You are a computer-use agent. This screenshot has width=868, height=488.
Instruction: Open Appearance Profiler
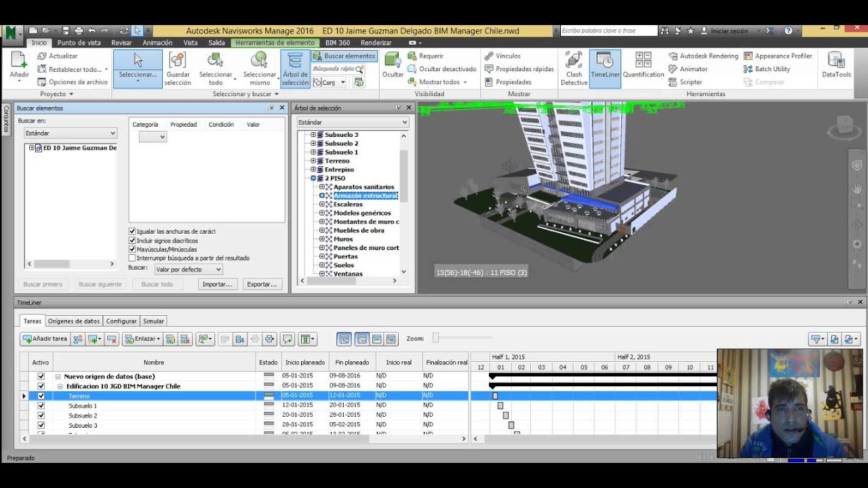(778, 56)
